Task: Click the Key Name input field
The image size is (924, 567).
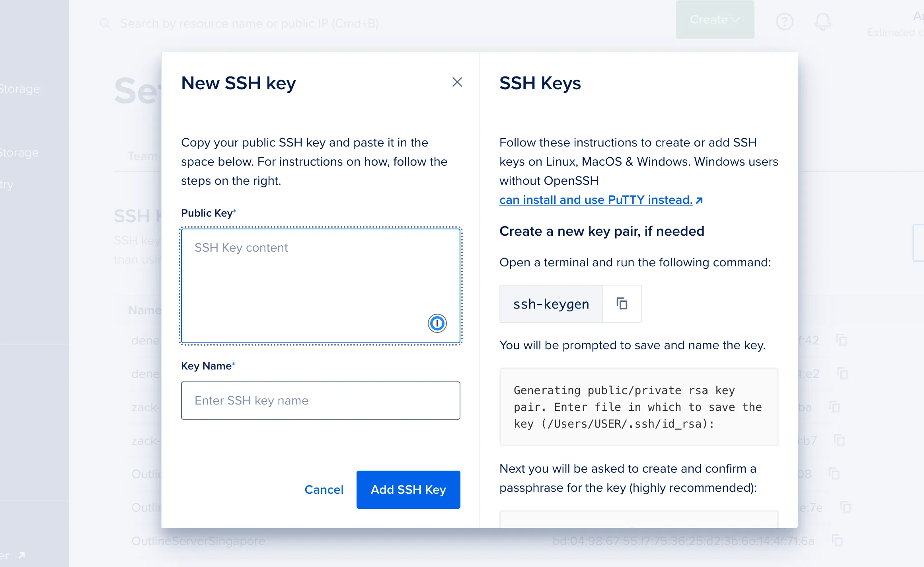Action: pos(321,400)
